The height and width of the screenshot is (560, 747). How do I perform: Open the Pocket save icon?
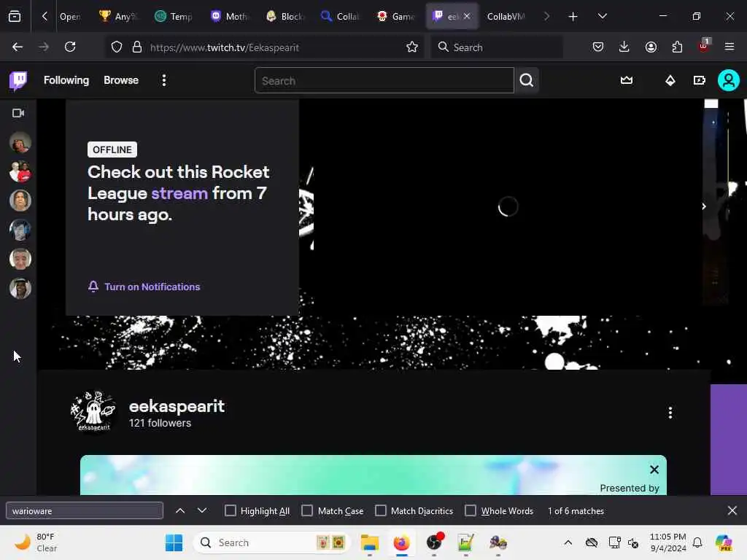(598, 47)
